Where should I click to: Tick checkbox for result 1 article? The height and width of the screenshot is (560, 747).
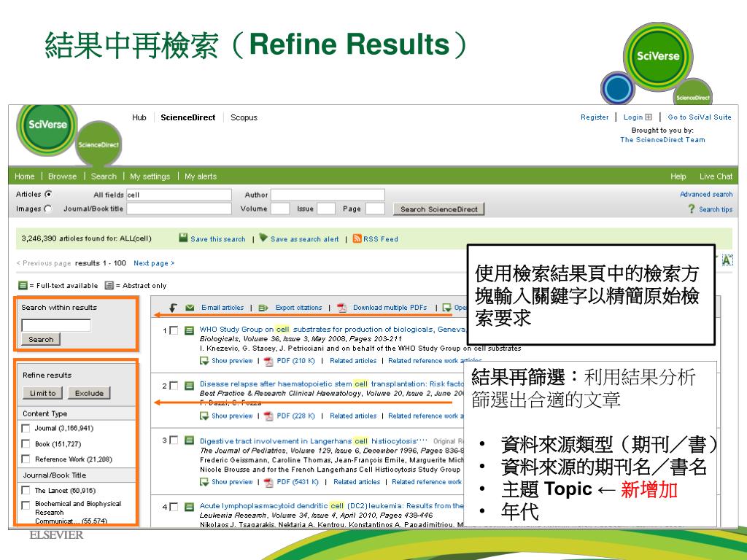(174, 330)
